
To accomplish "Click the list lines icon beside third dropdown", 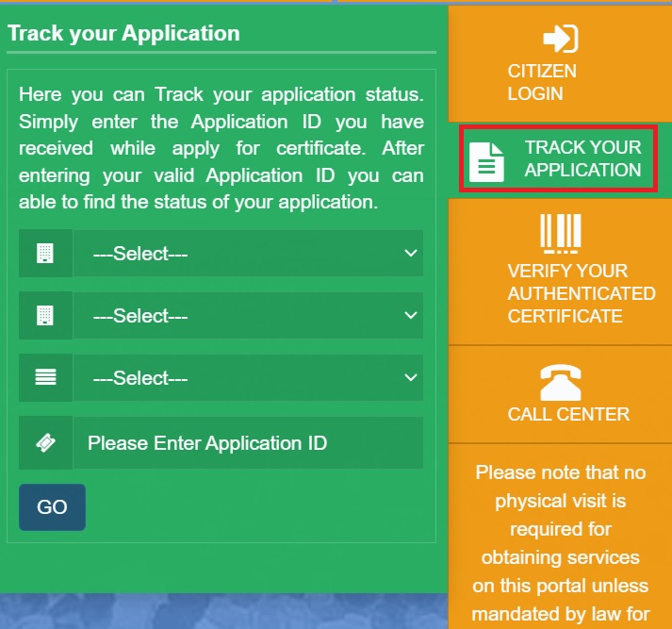I will point(45,377).
